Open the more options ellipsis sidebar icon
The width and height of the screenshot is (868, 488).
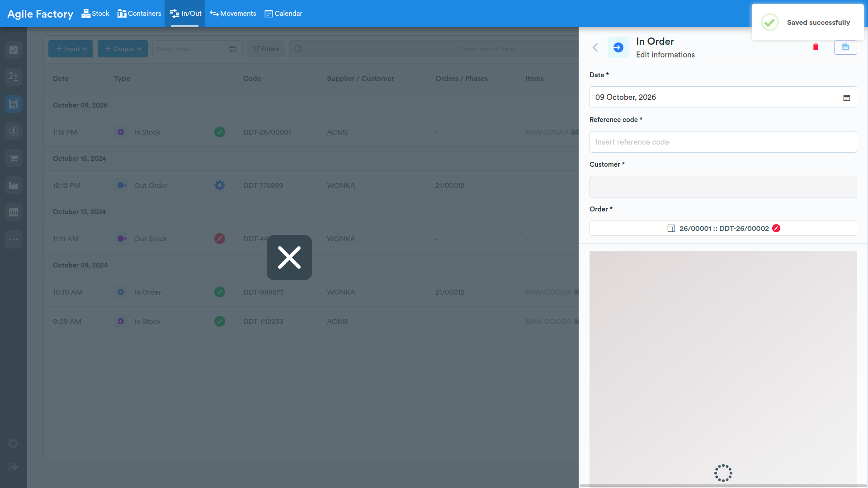14,239
